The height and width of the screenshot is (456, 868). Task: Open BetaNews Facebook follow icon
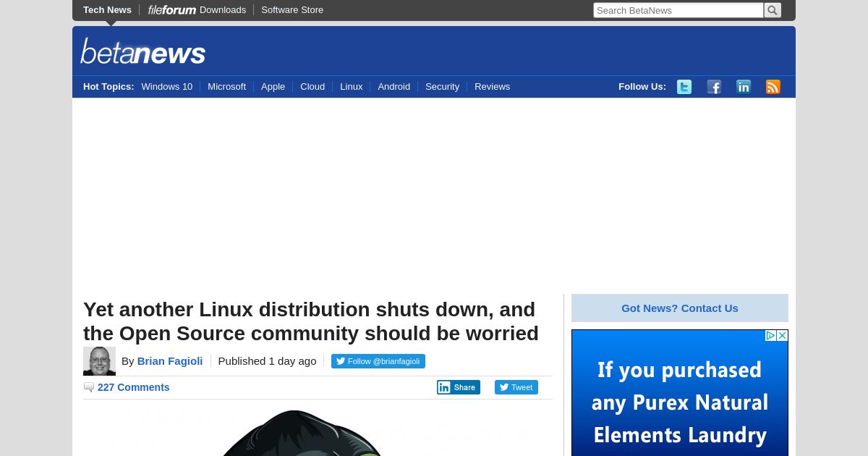pos(714,87)
